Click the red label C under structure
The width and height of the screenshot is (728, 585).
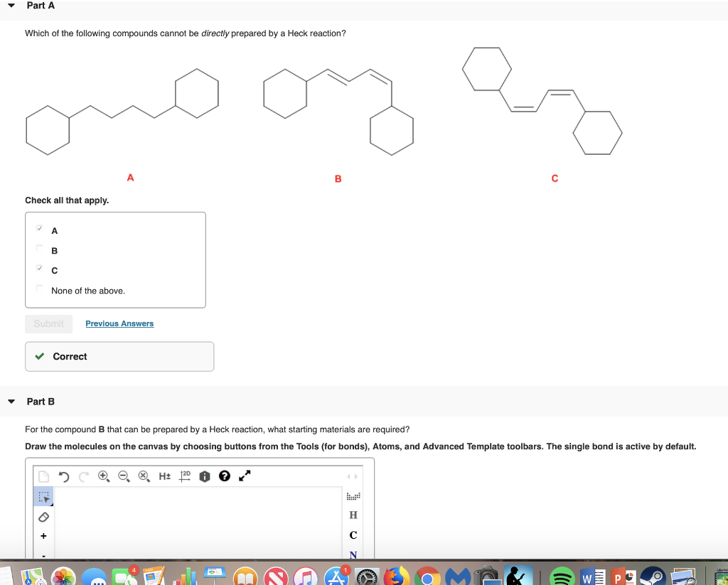pos(555,178)
